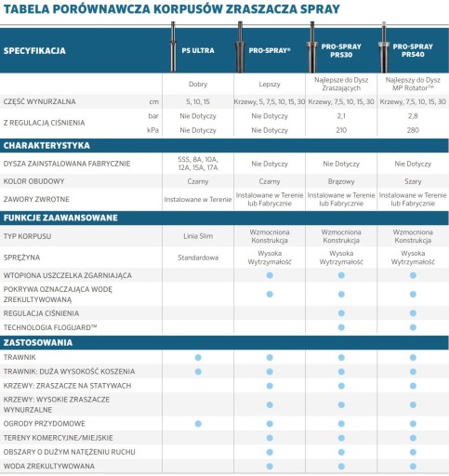
Task: Click the '5SS, 8A, 10A, 12A, 15A, 17A' cell
Action: tap(198, 164)
